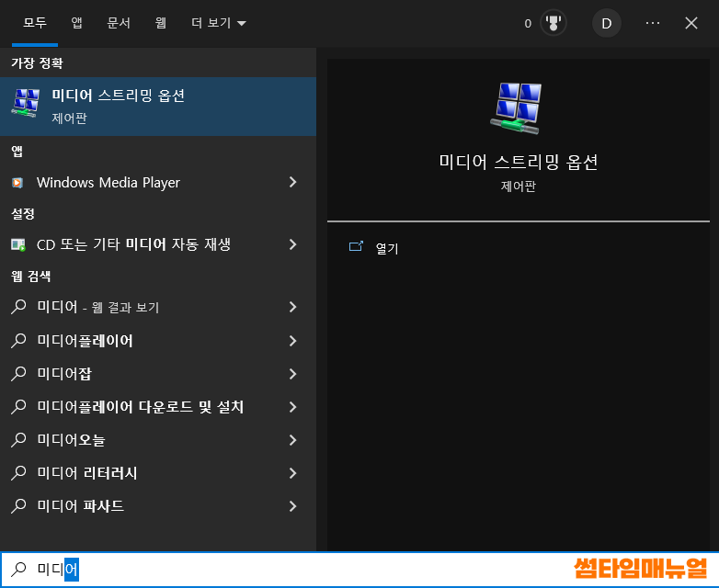
Task: Open Windows Media Player result text
Action: tap(108, 183)
